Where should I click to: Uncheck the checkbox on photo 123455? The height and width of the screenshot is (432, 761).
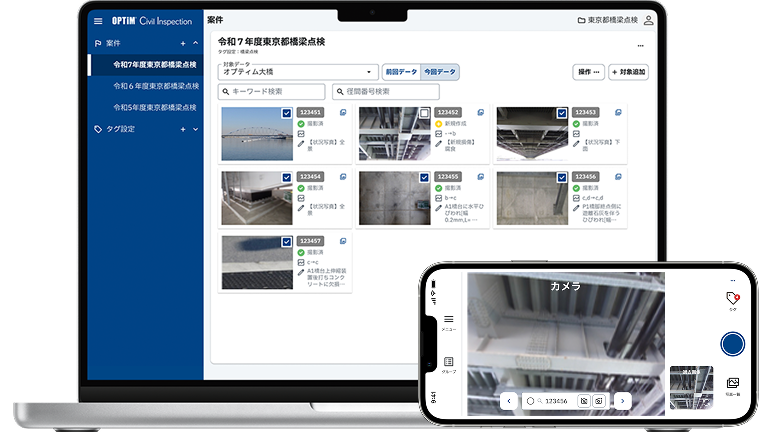(424, 178)
